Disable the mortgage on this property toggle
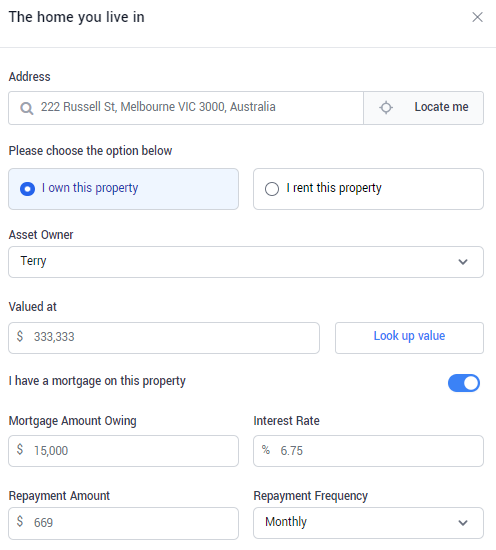Viewport: 496px width, 550px height. click(x=463, y=383)
